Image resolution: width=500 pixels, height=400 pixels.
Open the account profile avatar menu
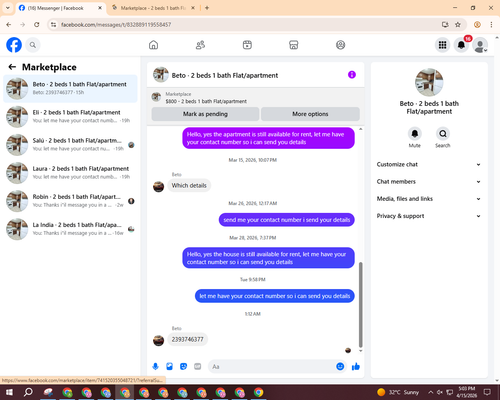click(x=480, y=45)
